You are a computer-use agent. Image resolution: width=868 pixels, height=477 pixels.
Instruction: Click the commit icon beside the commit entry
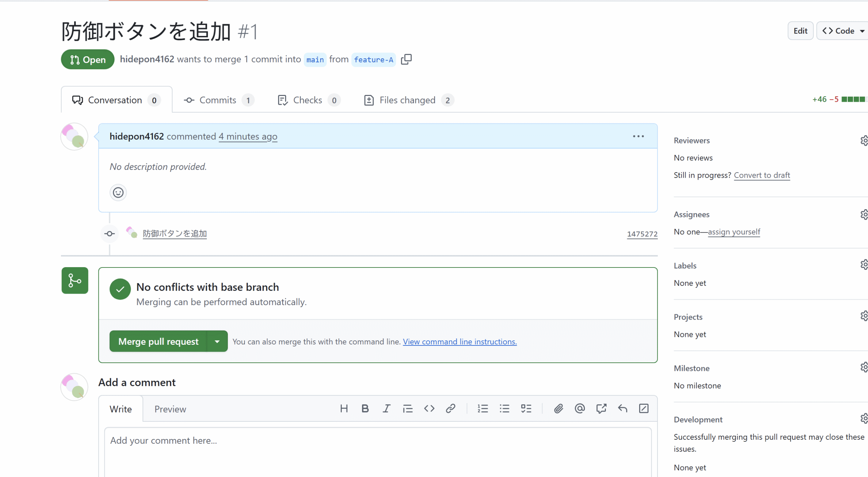click(x=110, y=234)
